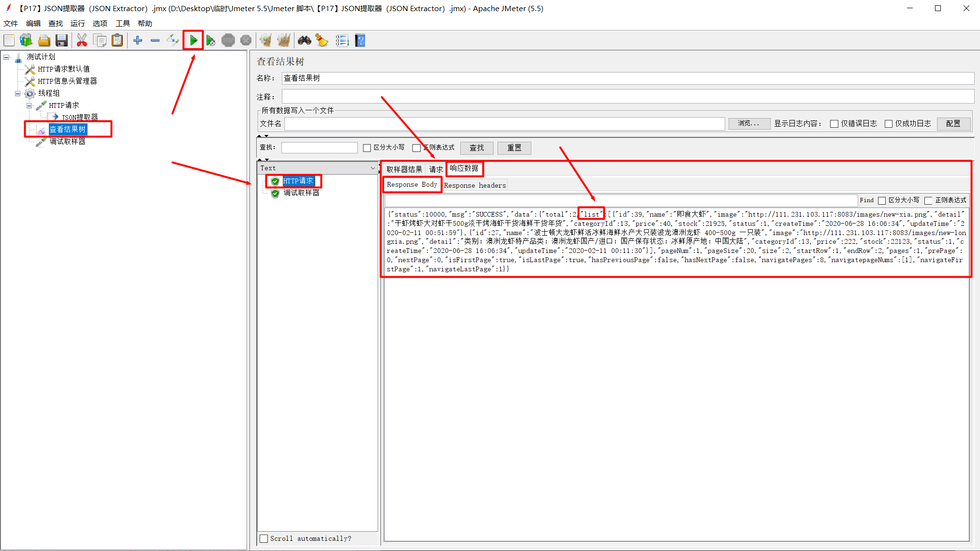This screenshot has height=551, width=980.
Task: Click the Toggle enable/disable icon
Action: [x=173, y=41]
